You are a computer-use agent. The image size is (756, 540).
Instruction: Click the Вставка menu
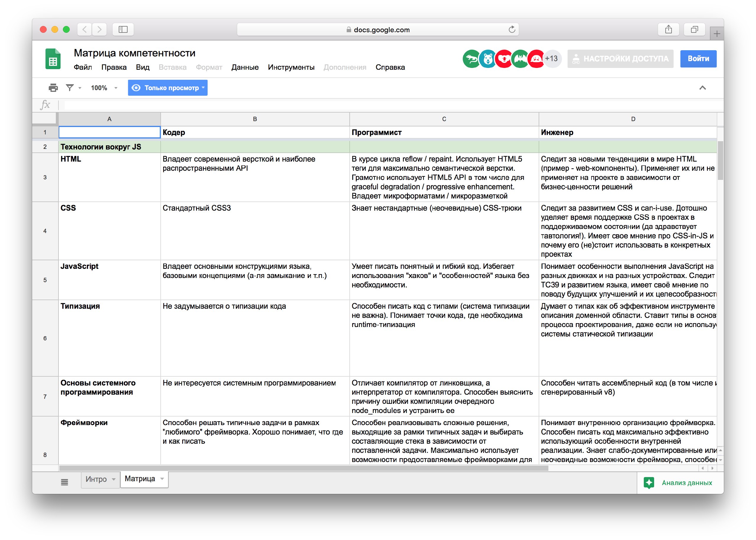tap(172, 67)
